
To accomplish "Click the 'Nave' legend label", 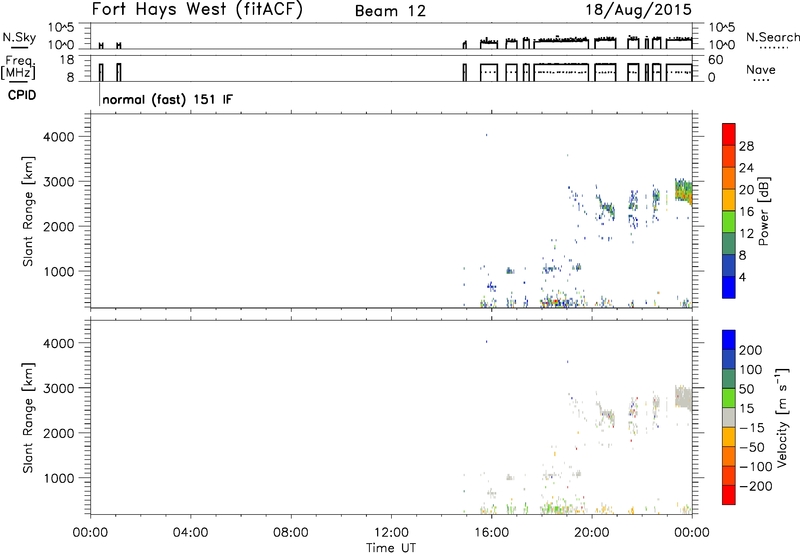I will click(x=760, y=70).
